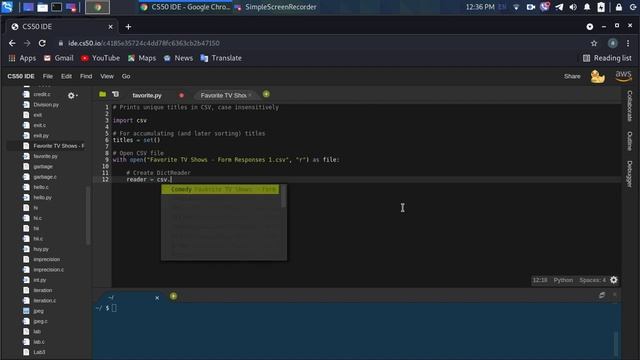This screenshot has height=360, width=640.
Task: Open hello.c in file tree
Action: pos(41,187)
